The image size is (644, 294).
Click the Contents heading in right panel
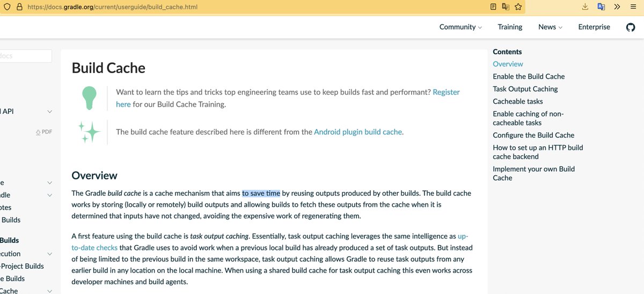click(x=507, y=52)
